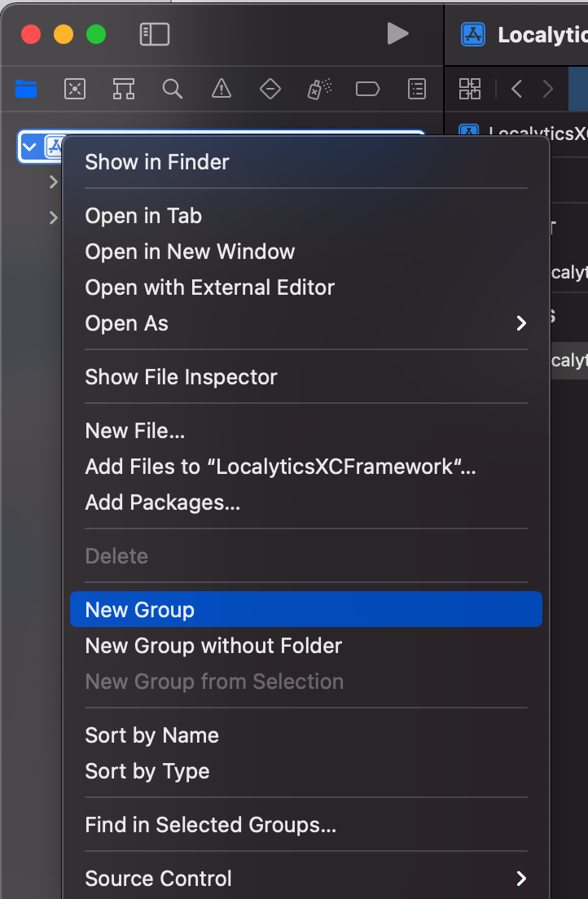This screenshot has height=899, width=588.
Task: Switch to Source Control navigator
Action: pos(75,89)
